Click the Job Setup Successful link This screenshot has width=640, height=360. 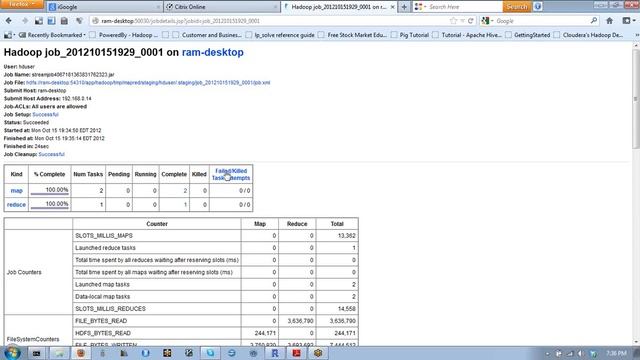pos(45,114)
